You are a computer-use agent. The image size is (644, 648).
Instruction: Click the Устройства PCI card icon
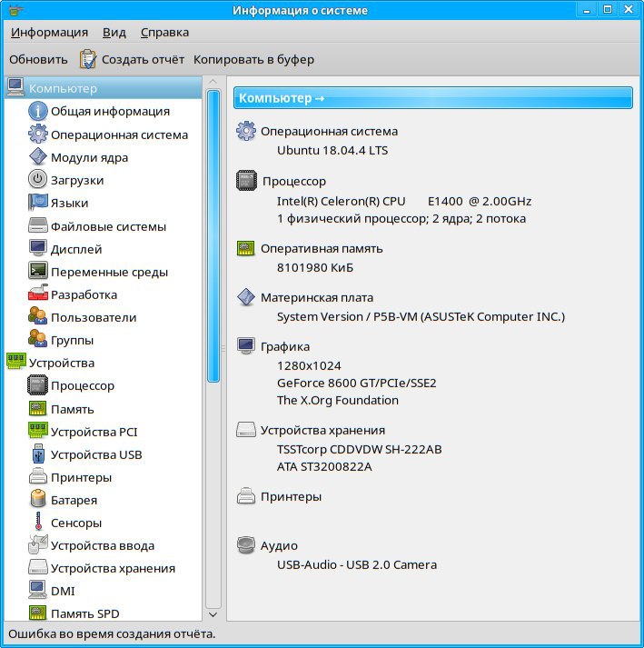37,431
